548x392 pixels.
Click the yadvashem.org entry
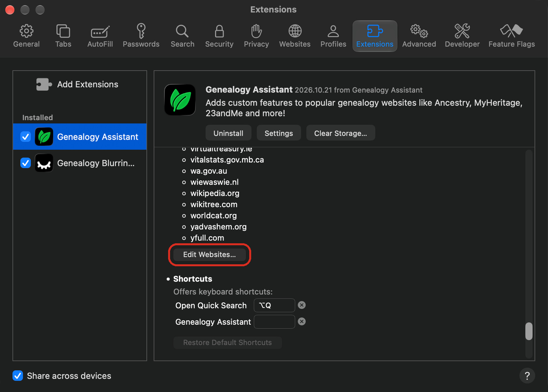[x=218, y=227]
